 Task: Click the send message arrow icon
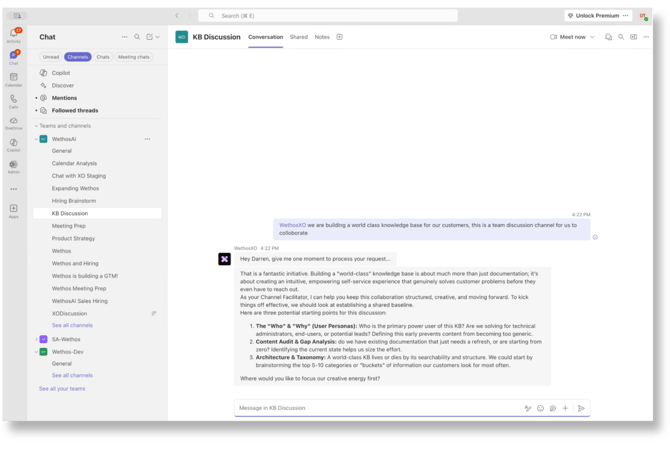[580, 408]
